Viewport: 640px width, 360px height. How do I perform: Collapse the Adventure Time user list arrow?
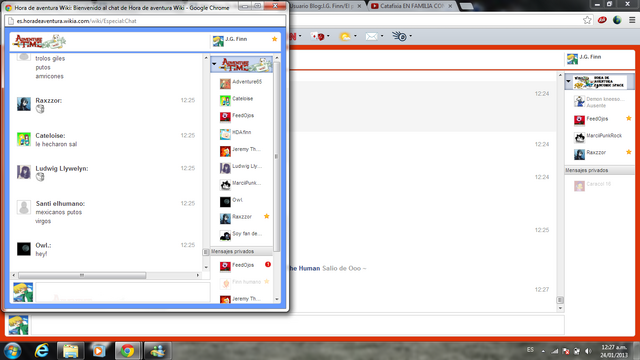coord(214,64)
